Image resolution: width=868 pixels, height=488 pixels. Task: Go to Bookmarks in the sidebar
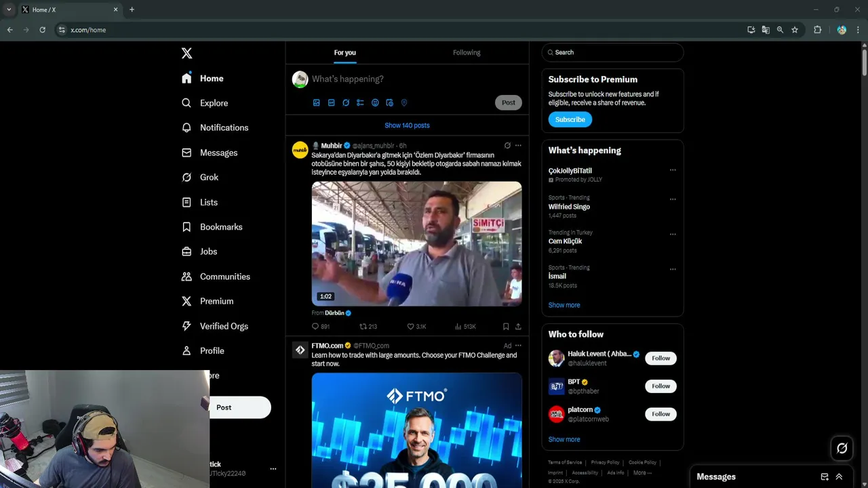[x=212, y=227]
